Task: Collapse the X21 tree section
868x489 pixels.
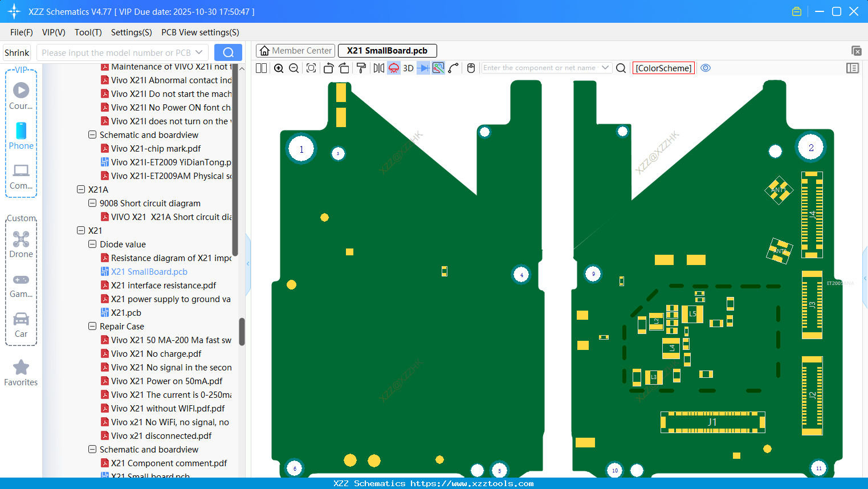Action: tap(81, 230)
